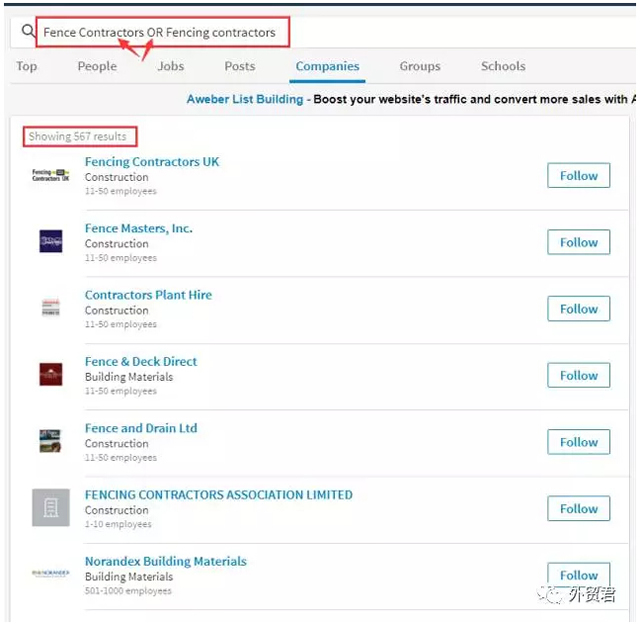This screenshot has width=640, height=624.
Task: Select the Fence and Drain Ltd logo
Action: 51,441
